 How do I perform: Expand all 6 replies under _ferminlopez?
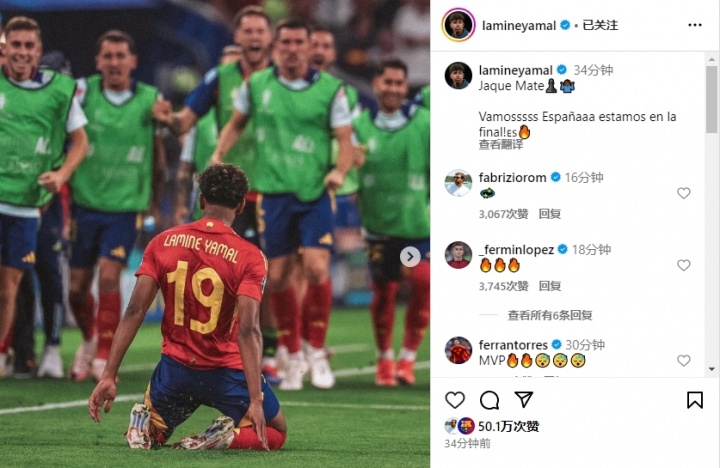click(x=550, y=315)
